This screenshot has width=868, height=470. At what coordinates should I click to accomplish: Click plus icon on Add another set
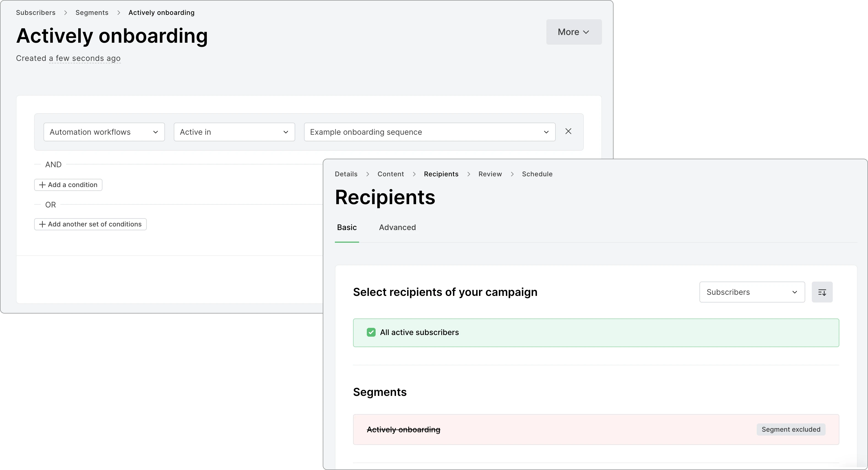coord(42,224)
